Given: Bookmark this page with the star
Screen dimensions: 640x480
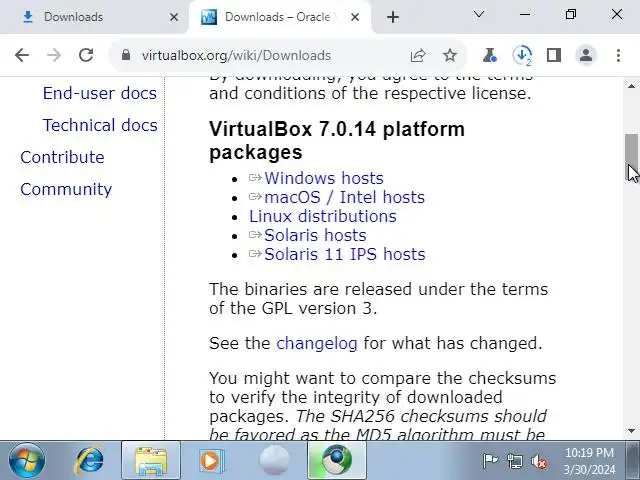Looking at the screenshot, I should 450,55.
